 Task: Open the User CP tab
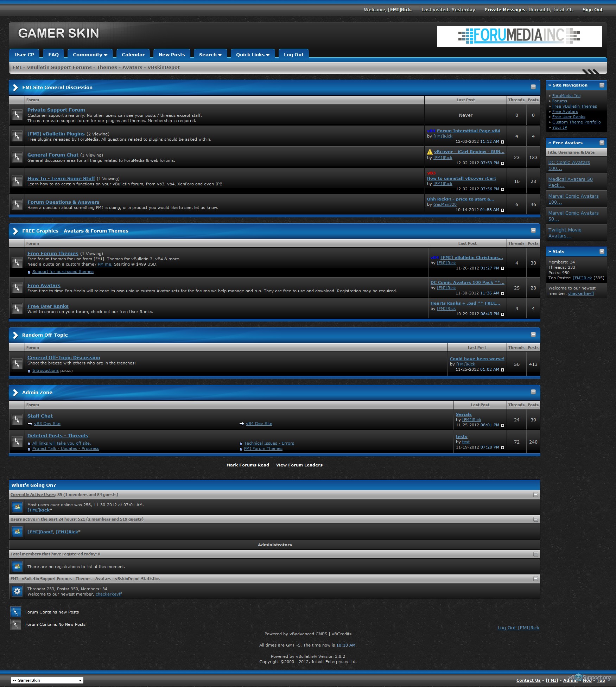point(24,55)
